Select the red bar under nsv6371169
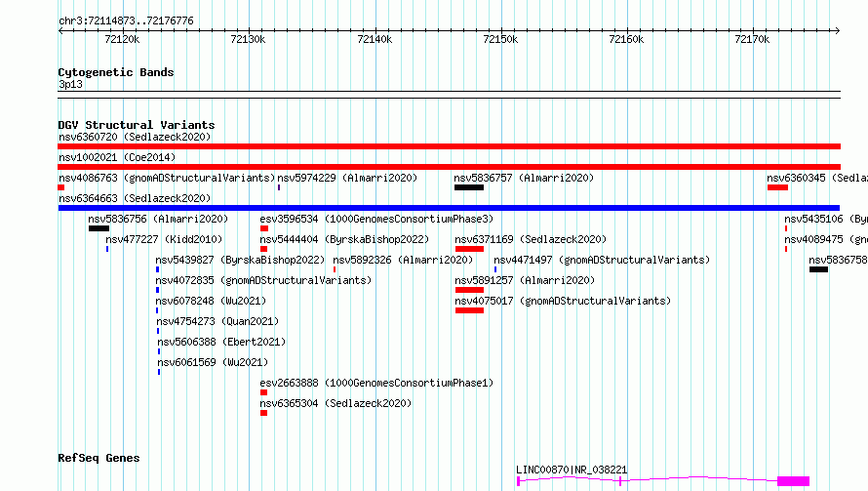868x491 pixels. click(x=469, y=249)
